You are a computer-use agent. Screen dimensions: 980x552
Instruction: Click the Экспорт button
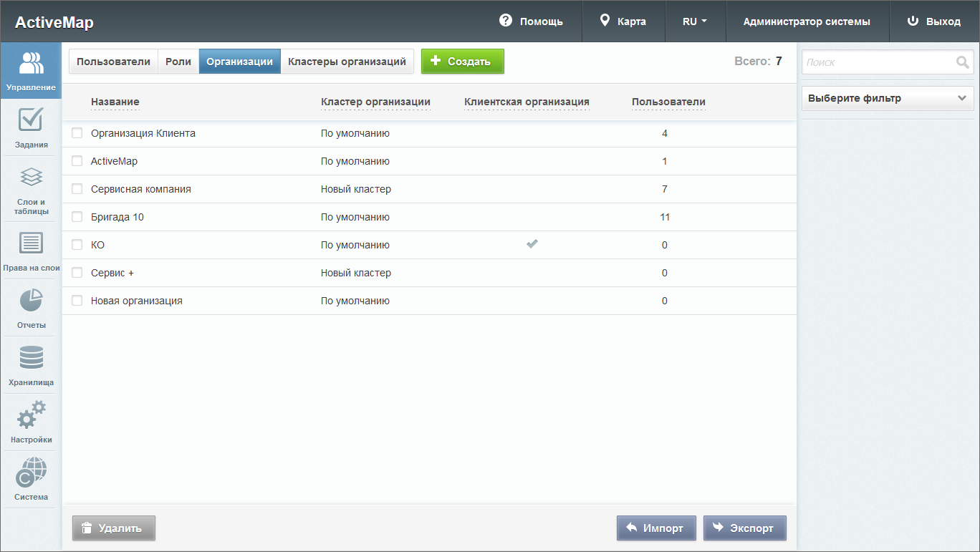pos(744,528)
